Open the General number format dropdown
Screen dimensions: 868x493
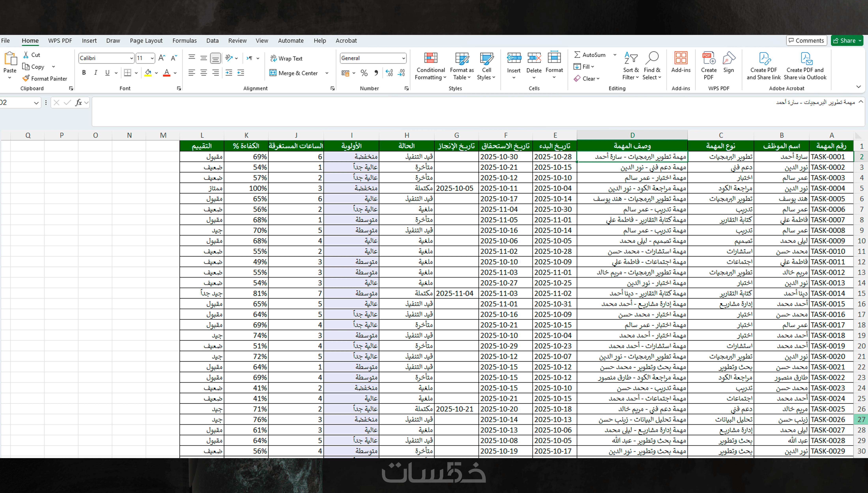[403, 58]
